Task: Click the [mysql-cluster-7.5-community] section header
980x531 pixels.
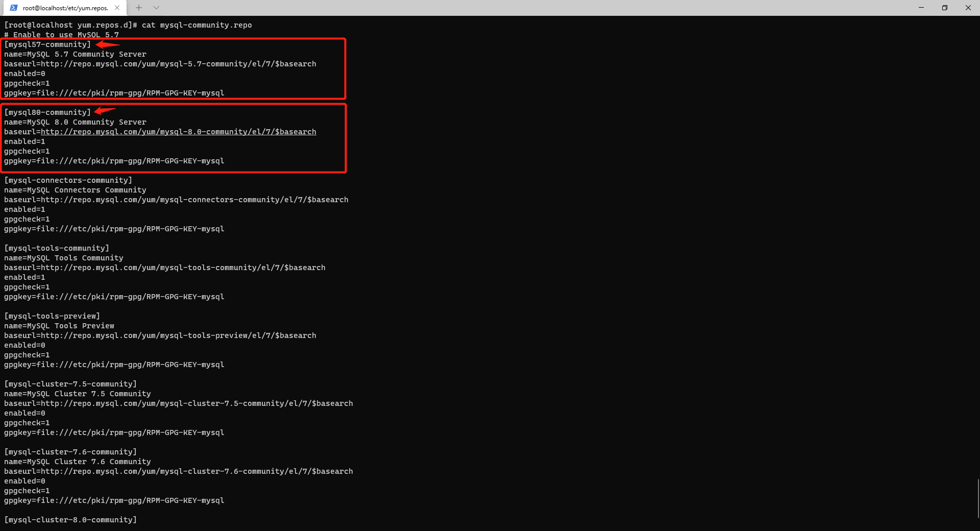Action: click(x=70, y=383)
